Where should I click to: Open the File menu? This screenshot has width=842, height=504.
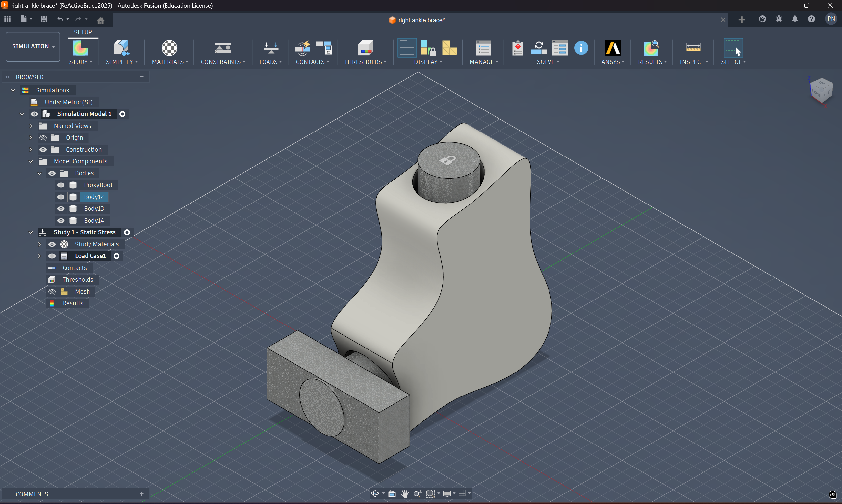[23, 19]
